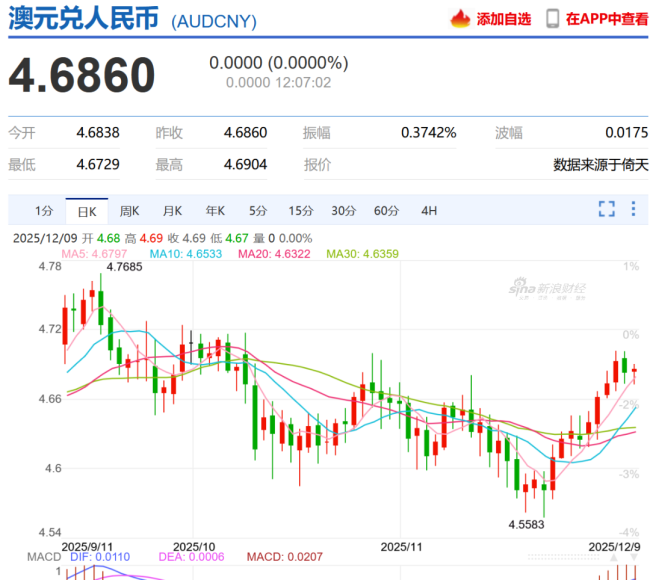Select 30分 chart interval
The height and width of the screenshot is (580, 650).
343,210
